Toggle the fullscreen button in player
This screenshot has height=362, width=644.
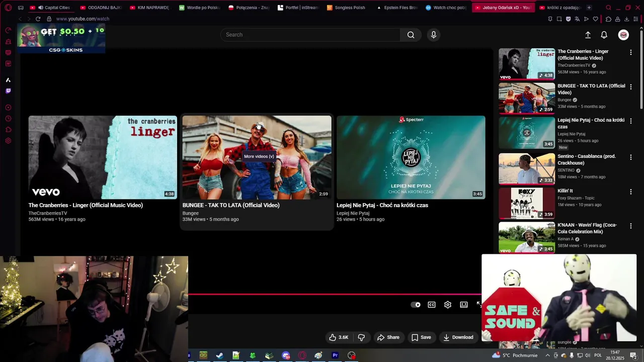(x=479, y=305)
